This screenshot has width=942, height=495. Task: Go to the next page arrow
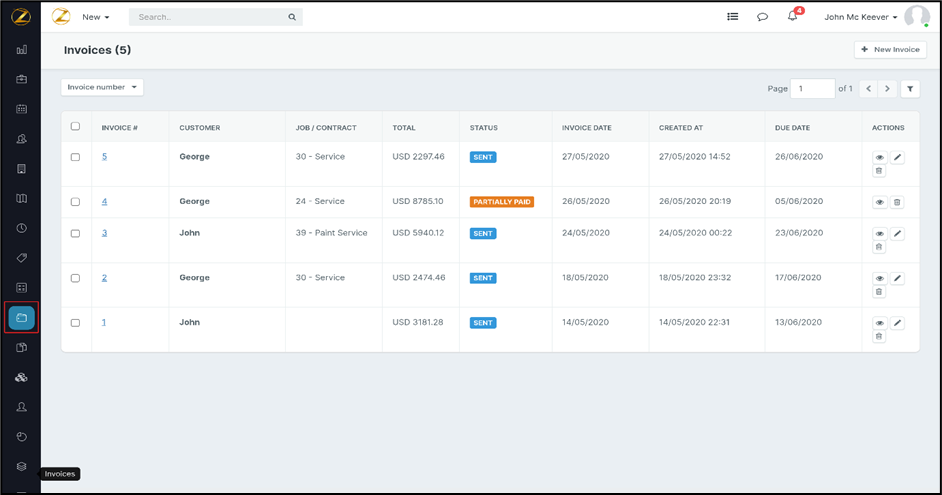click(x=887, y=89)
